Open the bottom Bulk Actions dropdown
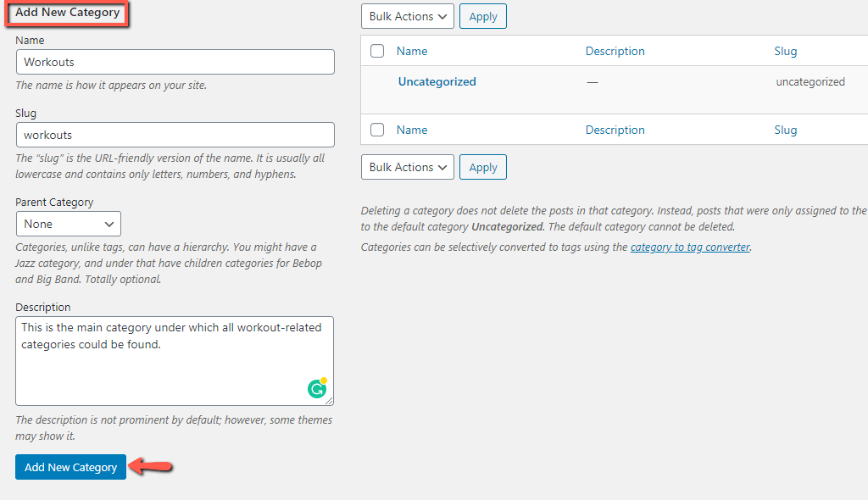 (x=408, y=167)
